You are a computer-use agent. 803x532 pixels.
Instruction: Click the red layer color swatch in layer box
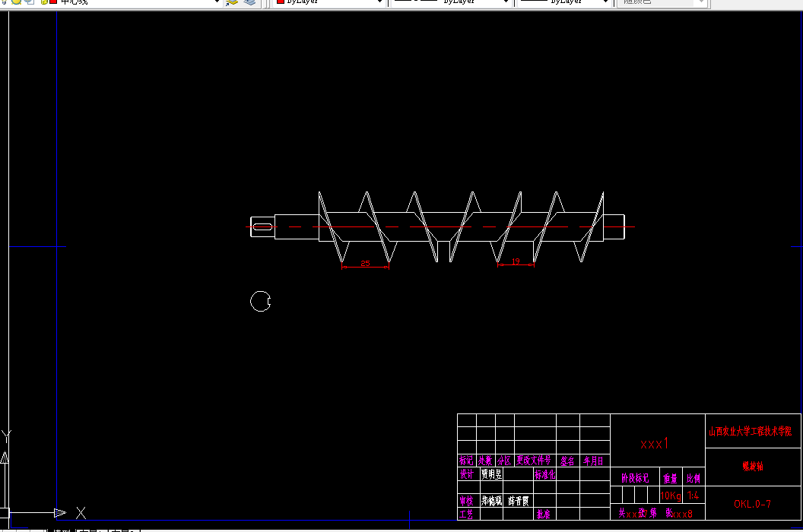pos(52,2)
